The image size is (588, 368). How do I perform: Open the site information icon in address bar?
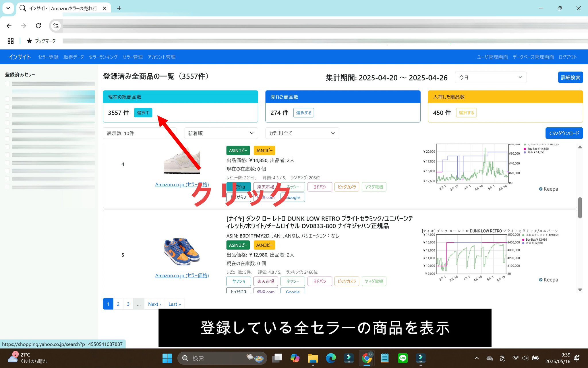pyautogui.click(x=56, y=26)
